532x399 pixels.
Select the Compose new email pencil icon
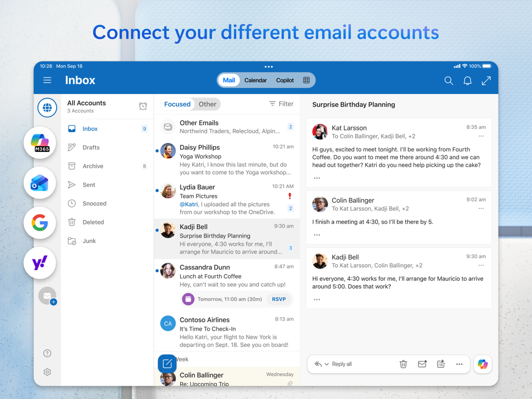[x=167, y=363]
